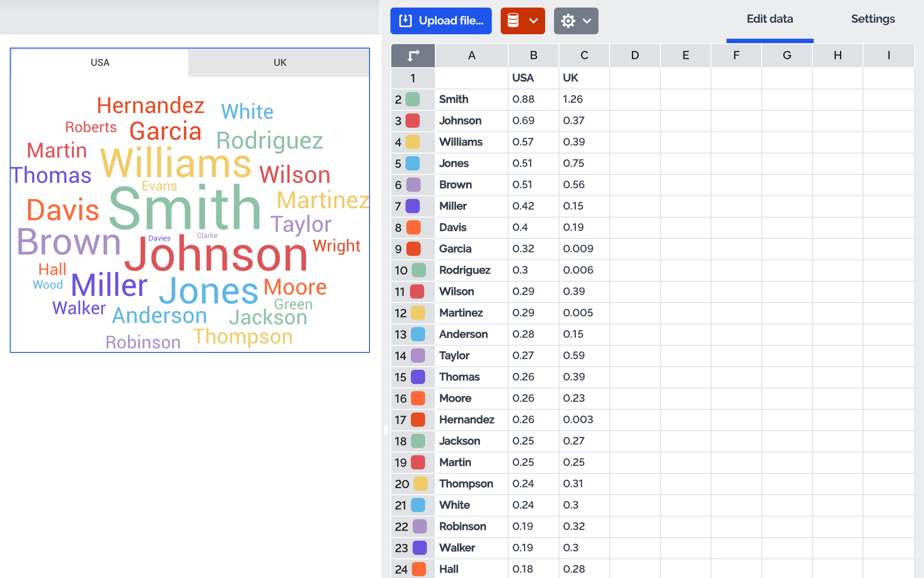Click the transpose rows/columns corner icon
924x578 pixels.
(413, 56)
